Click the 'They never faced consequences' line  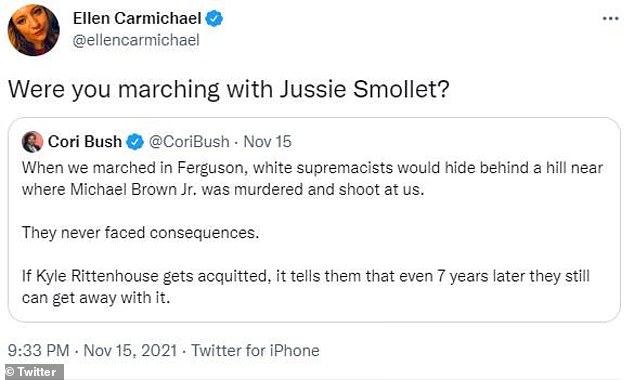[140, 233]
